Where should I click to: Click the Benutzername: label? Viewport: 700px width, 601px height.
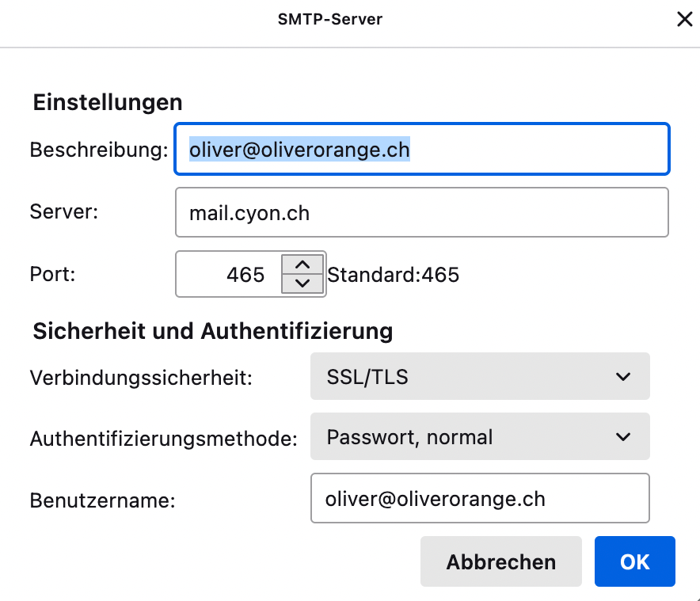click(x=103, y=500)
